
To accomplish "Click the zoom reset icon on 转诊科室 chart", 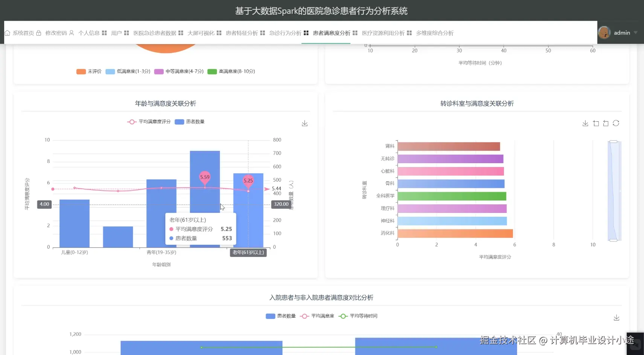I will coord(606,123).
